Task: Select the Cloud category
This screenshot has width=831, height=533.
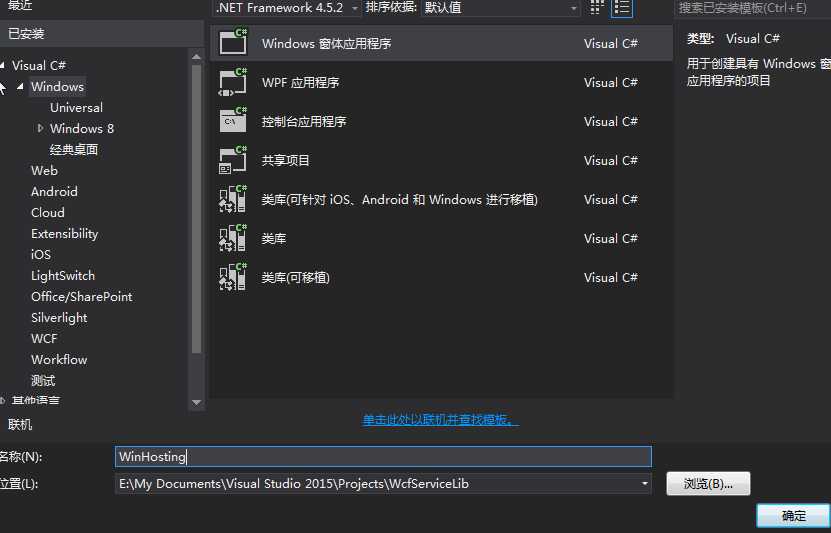Action: [x=48, y=212]
